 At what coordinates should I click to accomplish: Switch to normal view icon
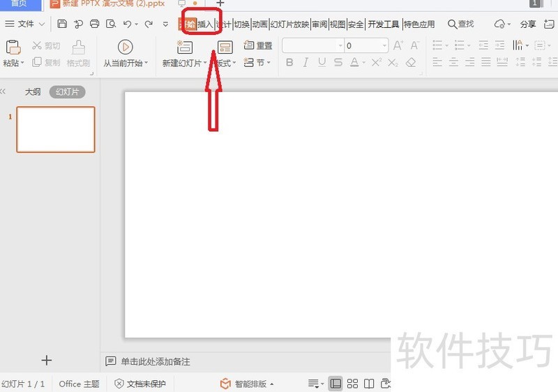[335, 384]
